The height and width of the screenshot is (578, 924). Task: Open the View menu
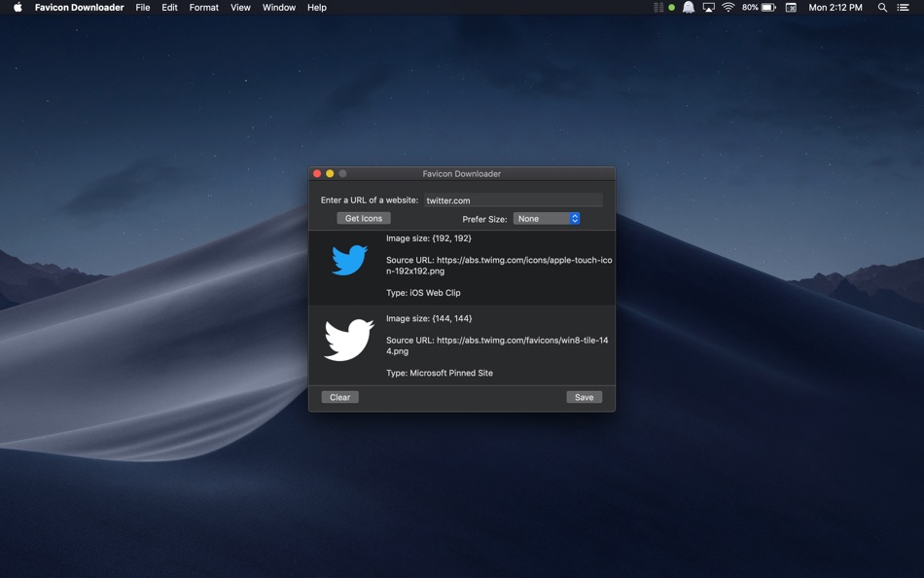240,7
